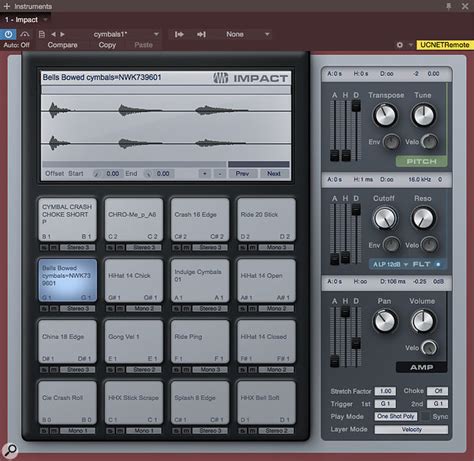Click the amp envelope H fader
474x461 pixels.
[345, 312]
